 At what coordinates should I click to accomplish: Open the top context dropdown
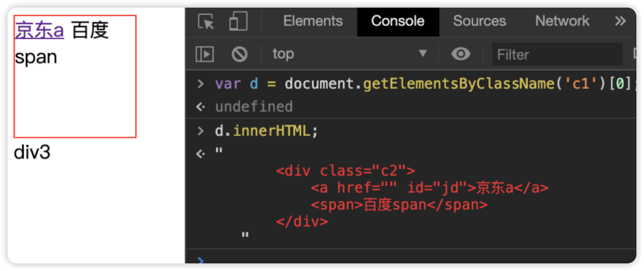pos(350,54)
